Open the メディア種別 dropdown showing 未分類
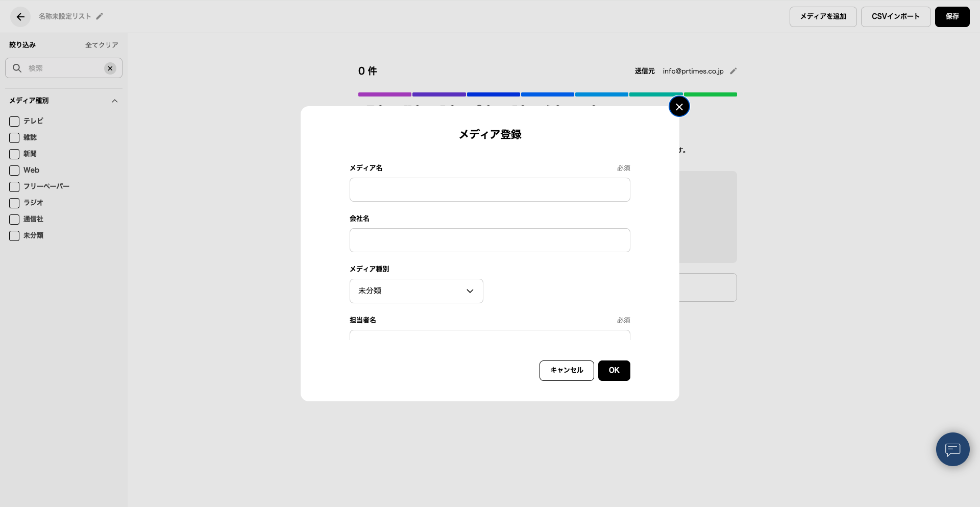This screenshot has height=507, width=980. tap(416, 291)
